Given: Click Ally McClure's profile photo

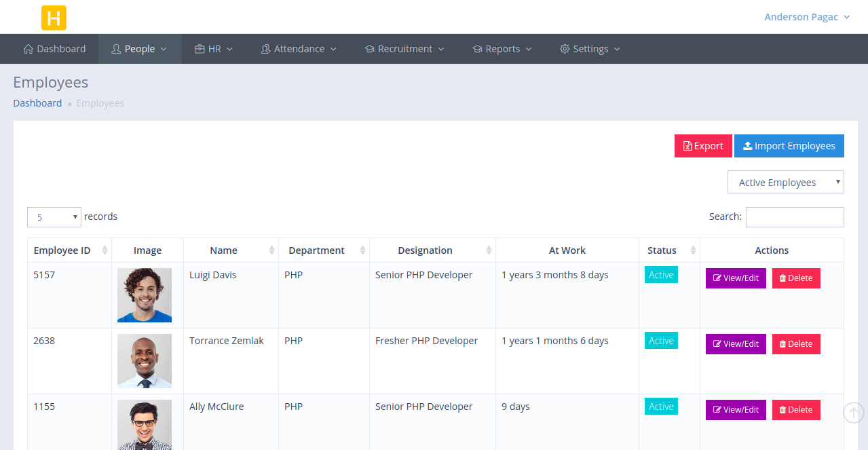Looking at the screenshot, I should click(x=145, y=424).
